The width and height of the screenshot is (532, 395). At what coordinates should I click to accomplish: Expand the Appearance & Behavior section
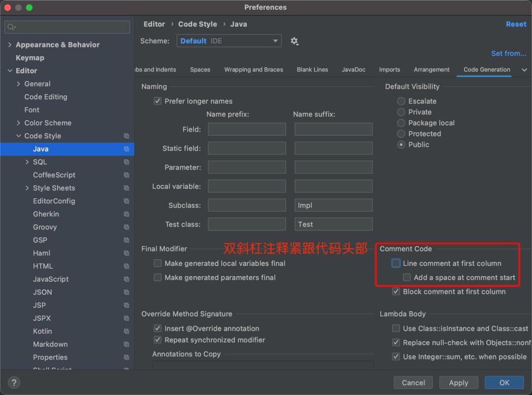10,45
